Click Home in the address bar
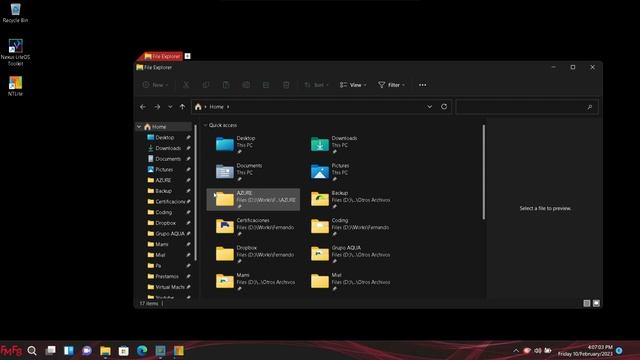 [x=216, y=107]
